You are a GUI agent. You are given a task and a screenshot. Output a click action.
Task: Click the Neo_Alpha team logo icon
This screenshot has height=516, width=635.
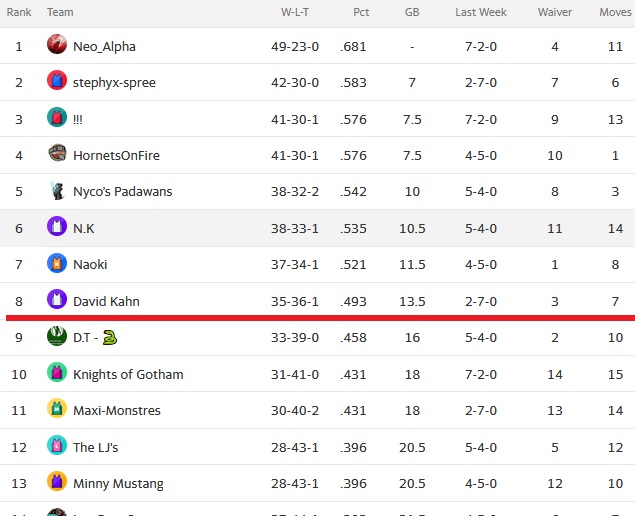[x=57, y=44]
